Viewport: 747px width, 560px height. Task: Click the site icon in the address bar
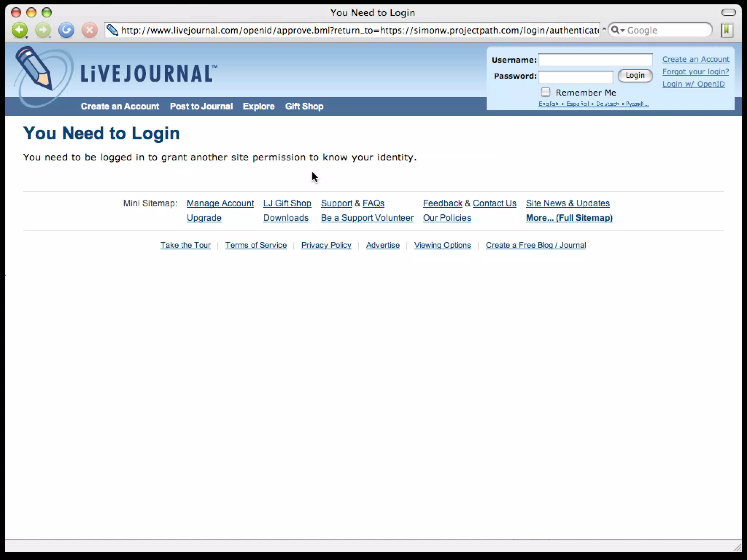tap(112, 30)
